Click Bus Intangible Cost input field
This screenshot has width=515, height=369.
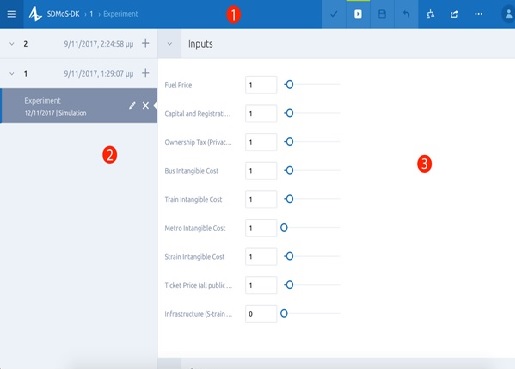click(261, 171)
